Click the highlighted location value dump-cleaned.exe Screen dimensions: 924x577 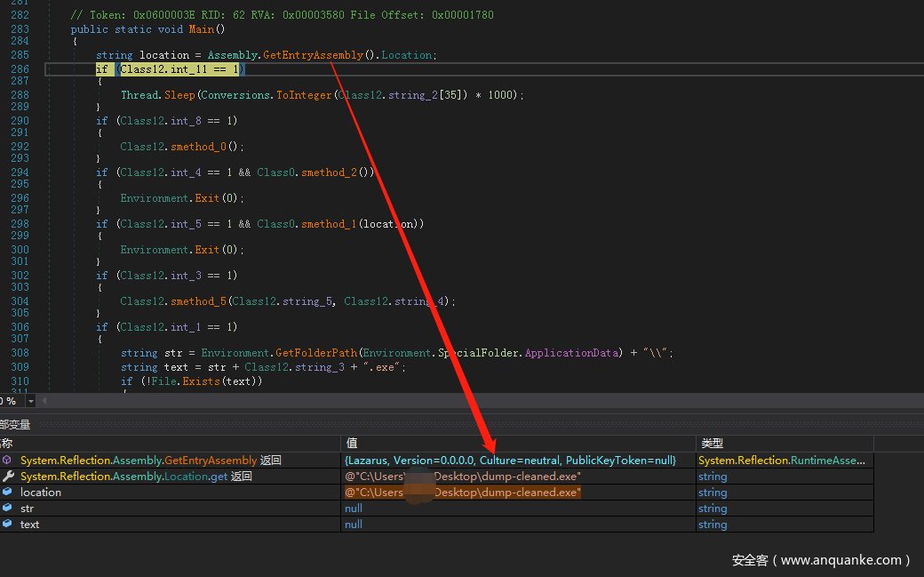coord(463,492)
